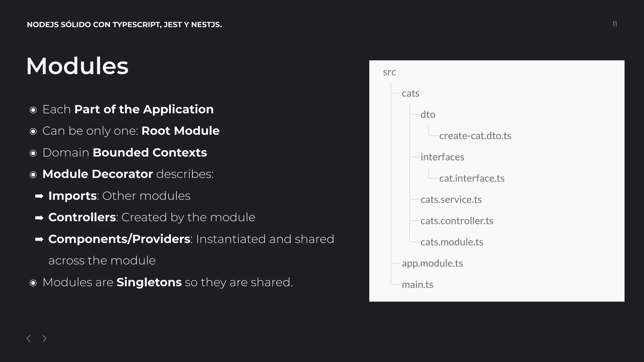
Task: Collapse the dto folder node
Action: click(428, 115)
